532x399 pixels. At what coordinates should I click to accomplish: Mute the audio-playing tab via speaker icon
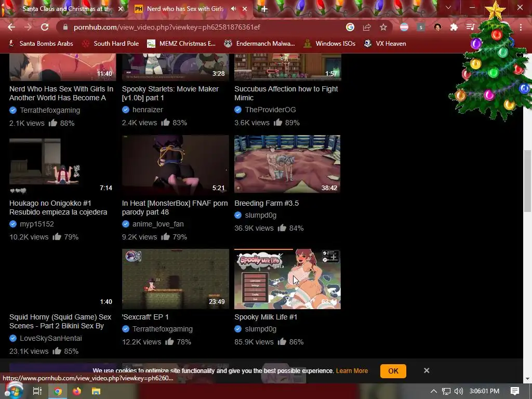(233, 9)
